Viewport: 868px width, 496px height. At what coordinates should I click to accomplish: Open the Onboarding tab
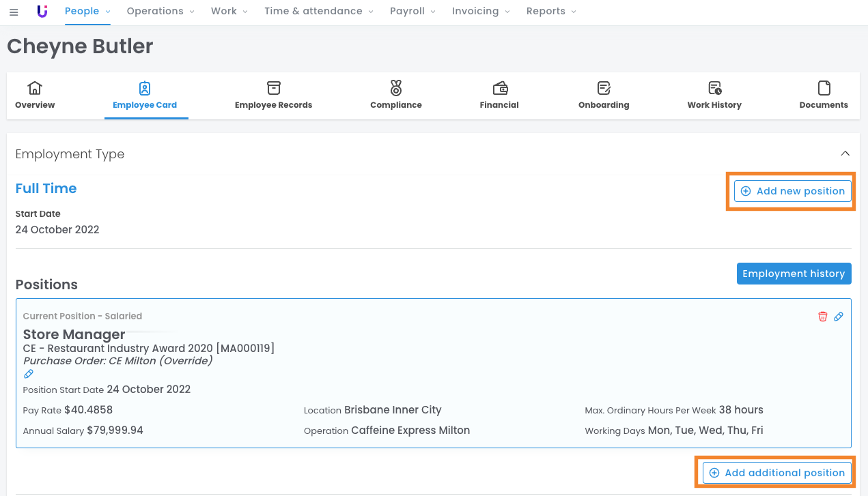click(604, 96)
